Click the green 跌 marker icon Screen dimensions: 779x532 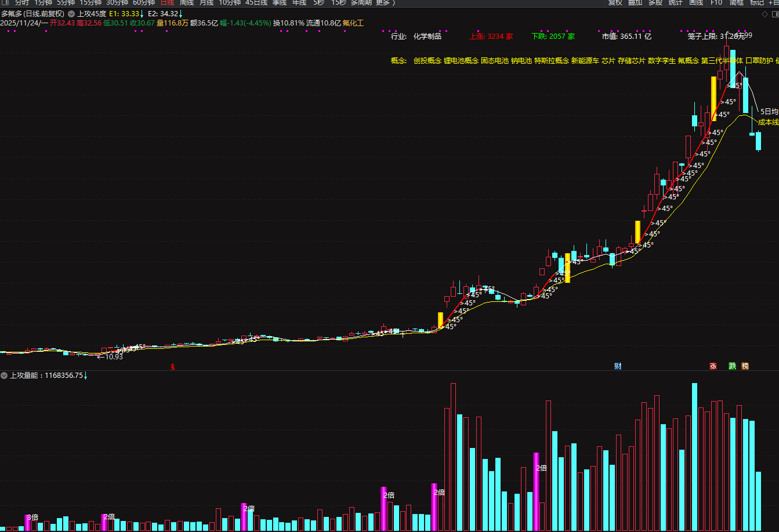pyautogui.click(x=732, y=366)
